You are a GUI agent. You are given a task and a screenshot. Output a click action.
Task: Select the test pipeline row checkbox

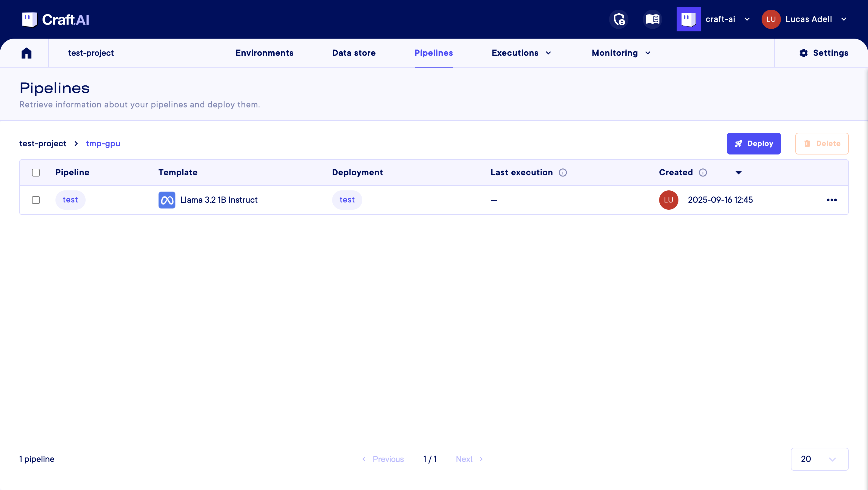click(36, 200)
